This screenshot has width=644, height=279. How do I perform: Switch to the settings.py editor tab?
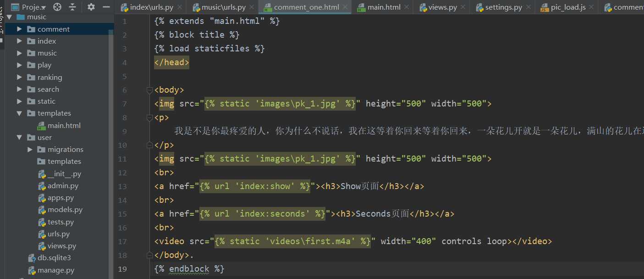pos(503,7)
